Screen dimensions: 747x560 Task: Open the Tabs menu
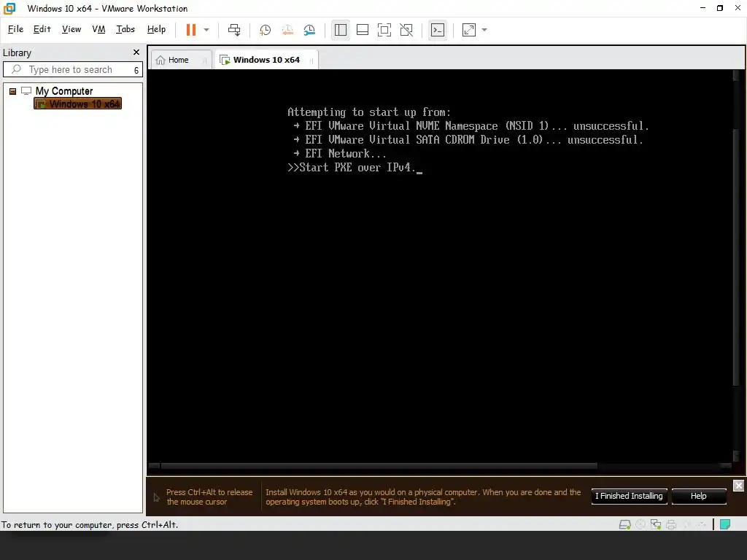coord(125,29)
